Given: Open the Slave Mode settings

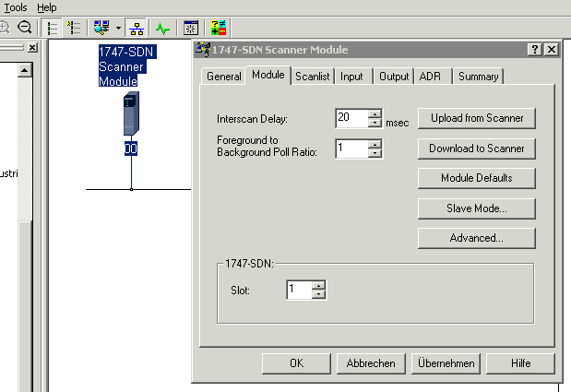Looking at the screenshot, I should click(476, 208).
